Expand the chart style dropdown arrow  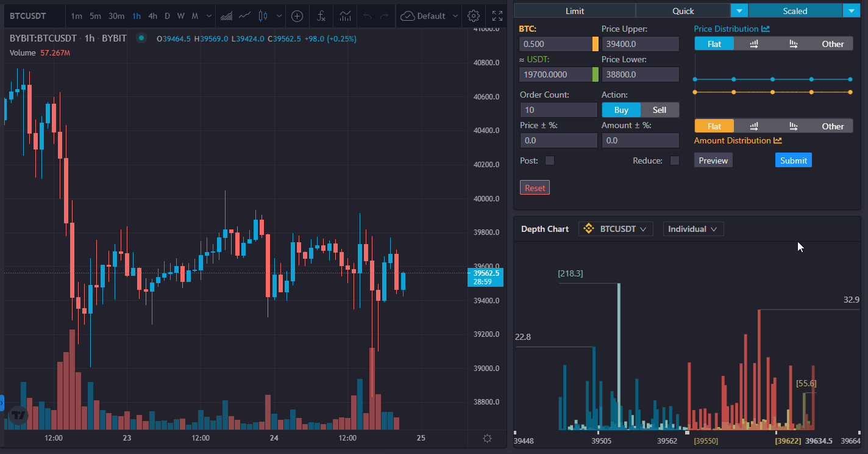point(279,16)
